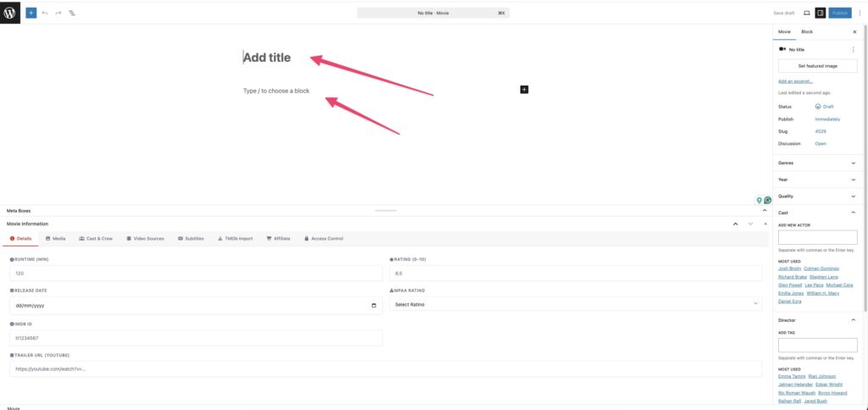This screenshot has width=868, height=410.
Task: Open the calendar picker in Release Date
Action: [374, 305]
